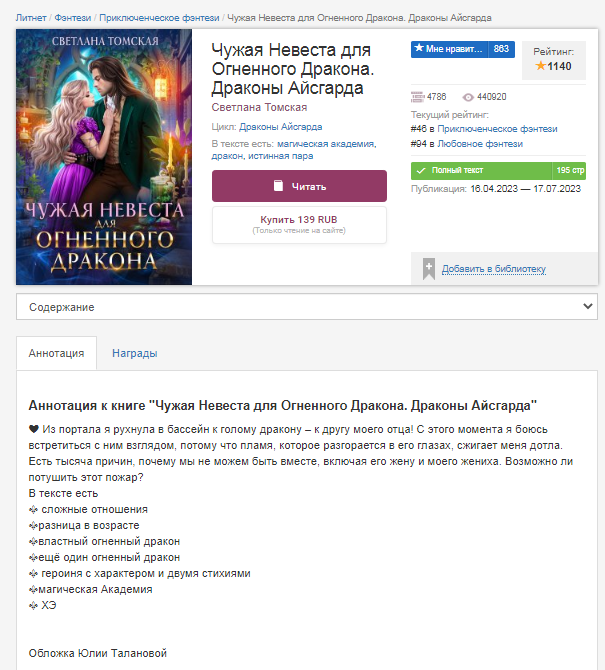This screenshot has height=670, width=605.
Task: Select the Аннотация tab
Action: coord(56,353)
